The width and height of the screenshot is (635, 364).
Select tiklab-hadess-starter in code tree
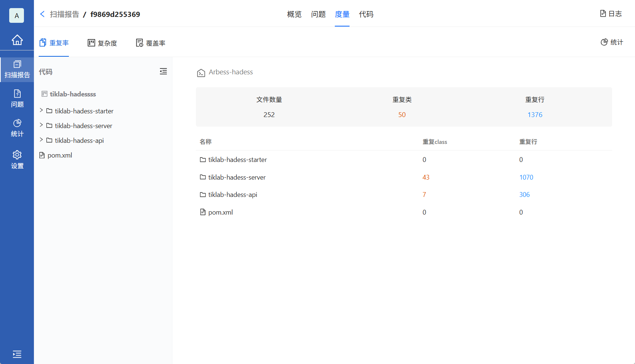(84, 111)
